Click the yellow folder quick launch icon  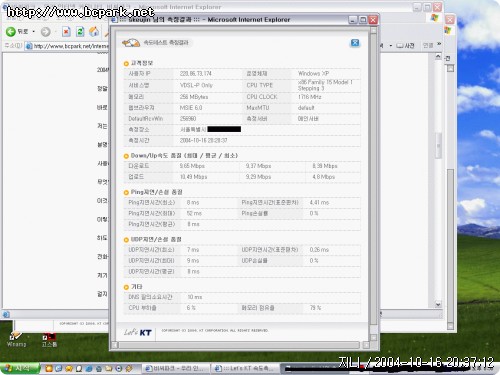click(109, 369)
